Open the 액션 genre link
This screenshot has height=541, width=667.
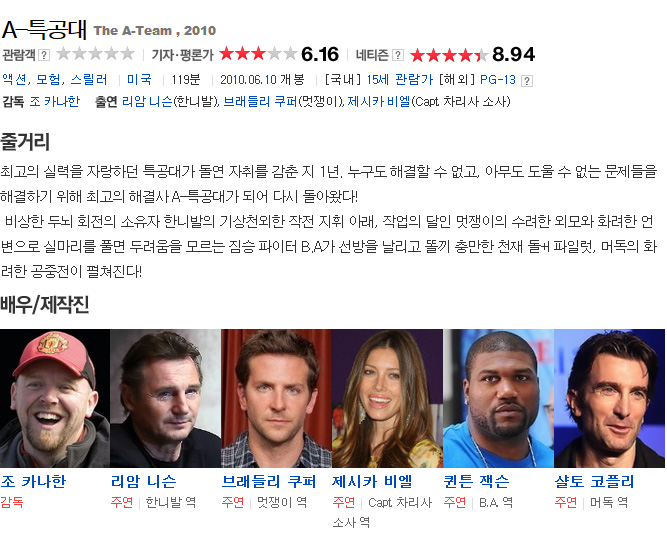click(14, 80)
